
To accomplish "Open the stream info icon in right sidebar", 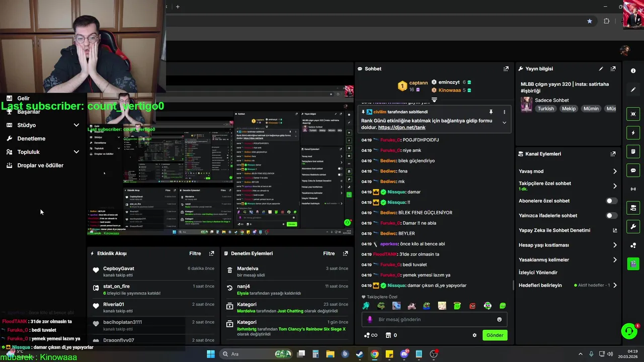I will click(x=633, y=71).
